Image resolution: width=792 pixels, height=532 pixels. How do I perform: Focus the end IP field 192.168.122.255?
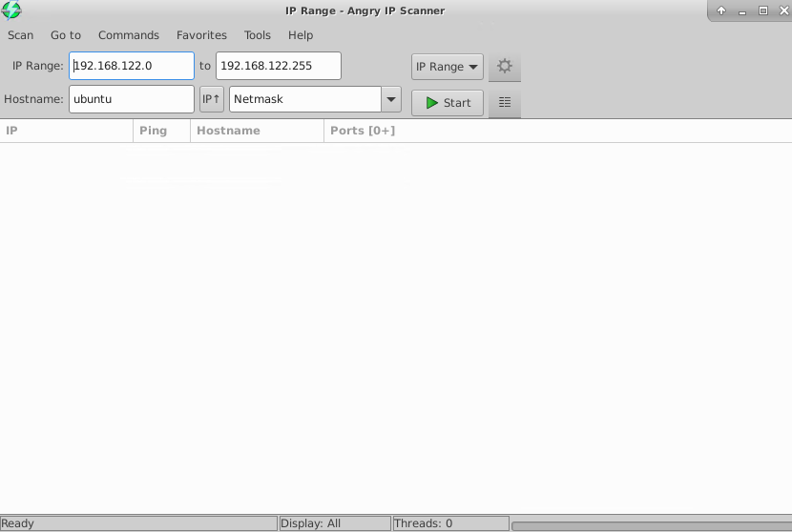pyautogui.click(x=279, y=66)
